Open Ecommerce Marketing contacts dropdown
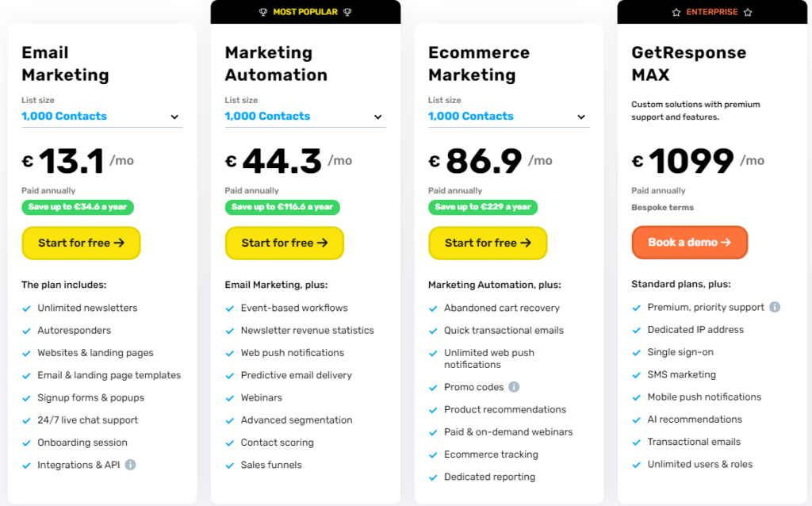Viewport: 812px width, 506px height. click(x=508, y=117)
